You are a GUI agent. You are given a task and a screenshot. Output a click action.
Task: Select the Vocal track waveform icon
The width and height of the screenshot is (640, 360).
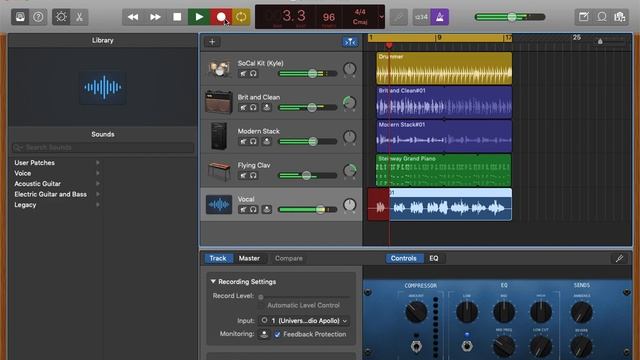click(x=219, y=204)
